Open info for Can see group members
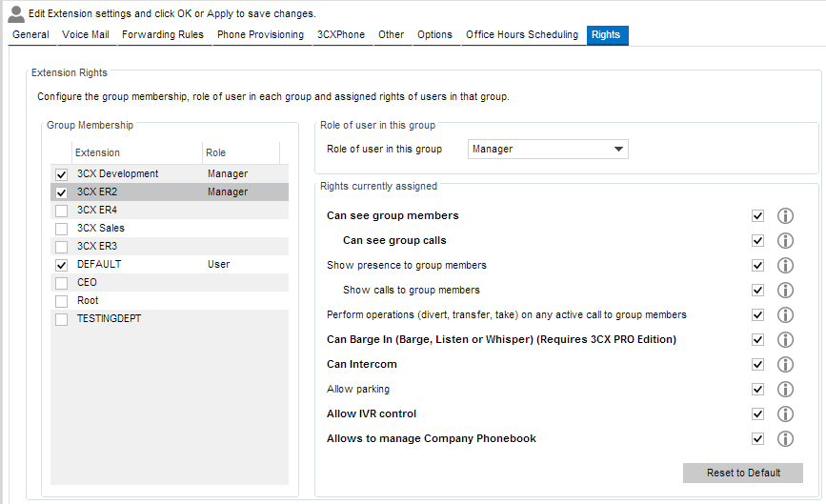Screen dimensions: 826x504 (785, 216)
